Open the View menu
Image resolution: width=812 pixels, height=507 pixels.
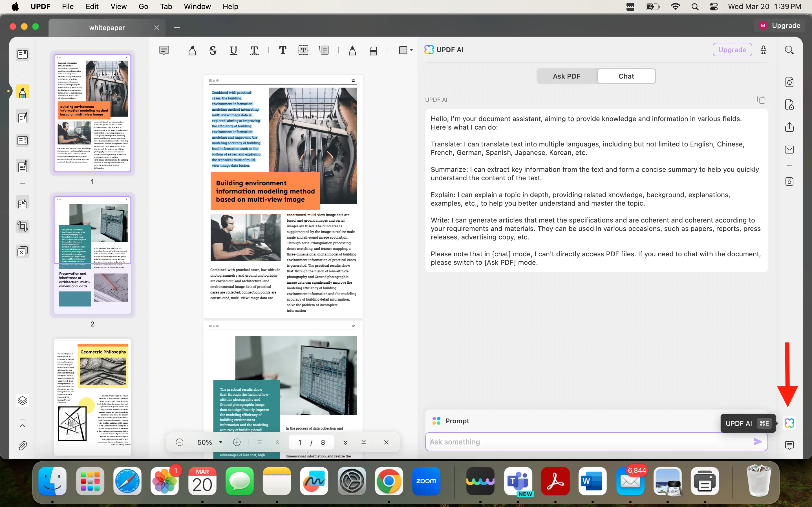coord(118,6)
